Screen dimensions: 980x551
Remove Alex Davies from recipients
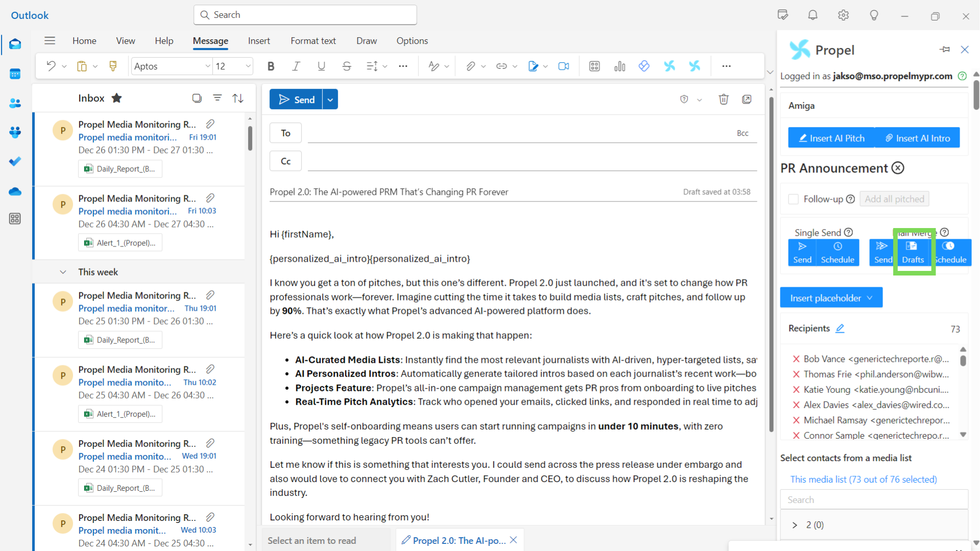796,405
